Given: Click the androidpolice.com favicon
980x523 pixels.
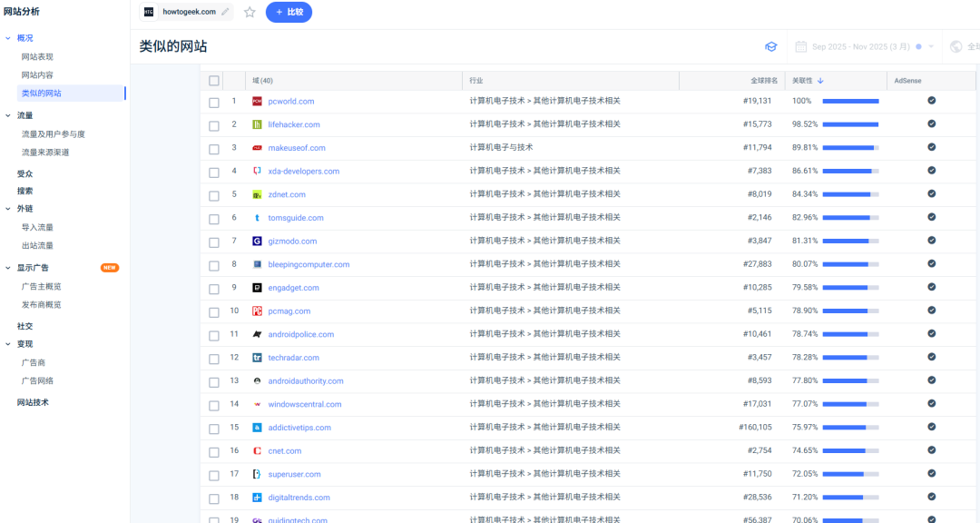Looking at the screenshot, I should (x=257, y=334).
